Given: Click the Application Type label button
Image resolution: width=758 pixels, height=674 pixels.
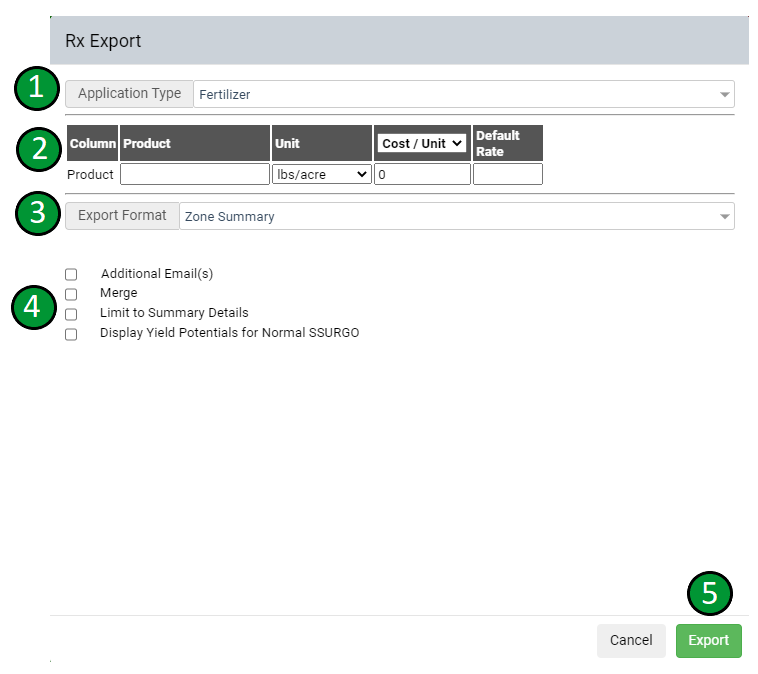Looking at the screenshot, I should click(130, 94).
